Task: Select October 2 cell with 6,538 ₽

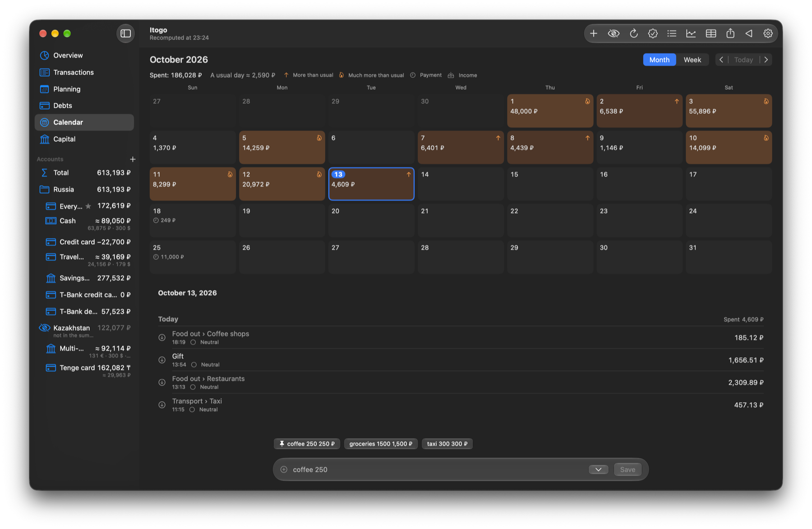Action: point(639,110)
